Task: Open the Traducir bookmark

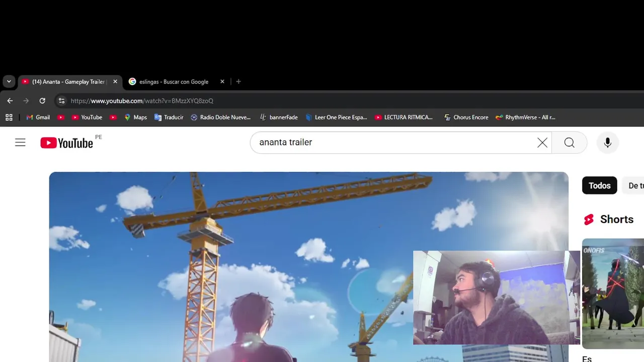Action: [169, 117]
